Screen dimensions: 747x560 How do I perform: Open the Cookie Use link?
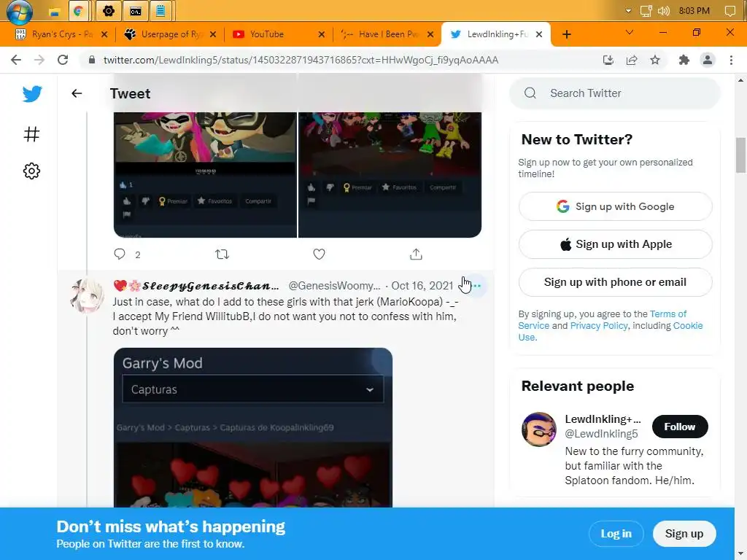pos(688,326)
